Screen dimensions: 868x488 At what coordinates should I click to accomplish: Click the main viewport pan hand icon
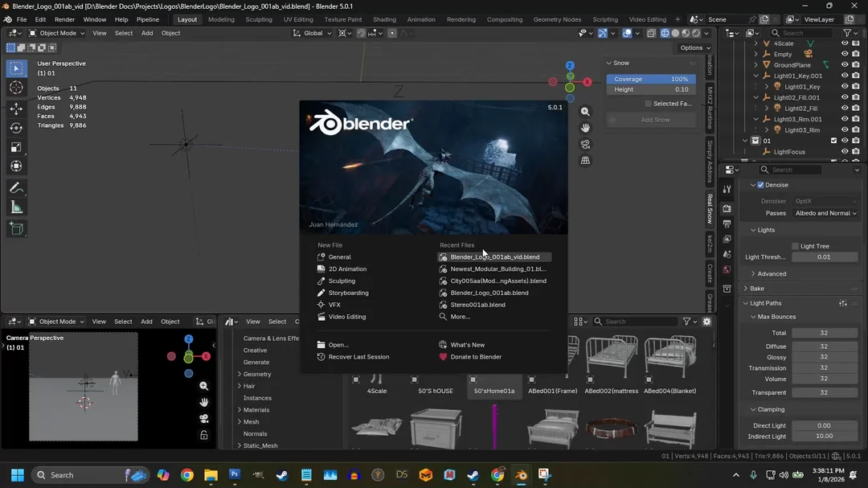click(x=585, y=128)
